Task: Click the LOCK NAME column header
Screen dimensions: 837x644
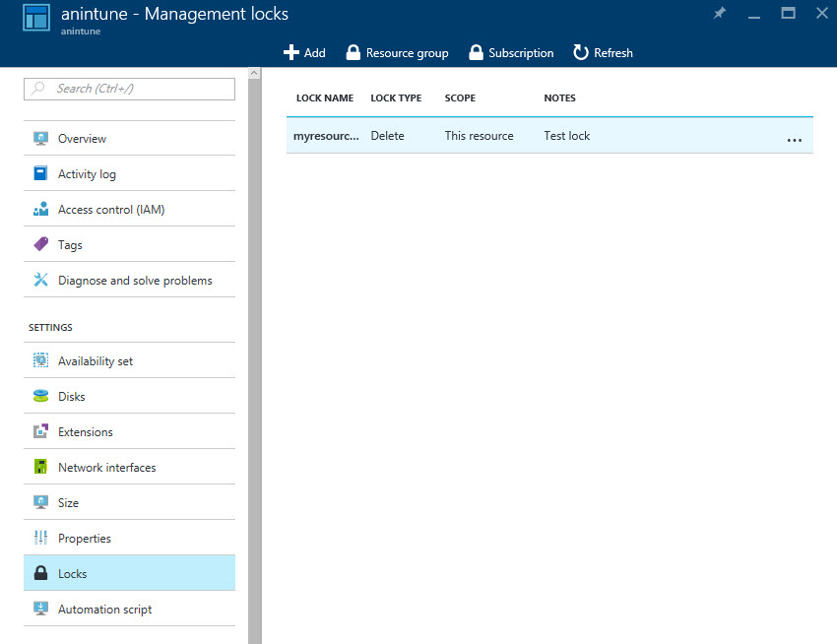Action: pyautogui.click(x=325, y=97)
